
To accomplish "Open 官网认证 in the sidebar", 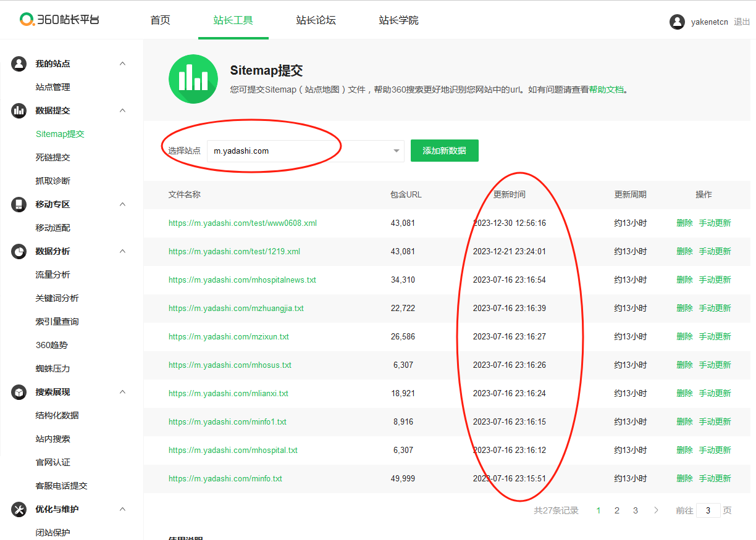I will (53, 462).
